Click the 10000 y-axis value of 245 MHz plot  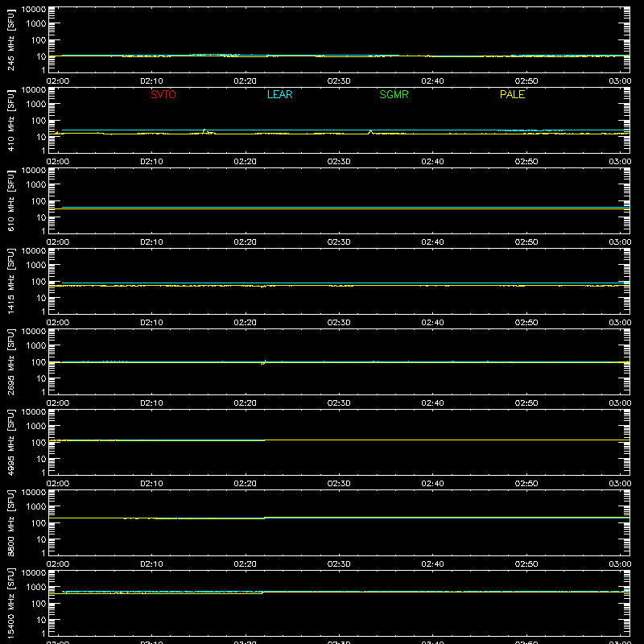coord(34,10)
